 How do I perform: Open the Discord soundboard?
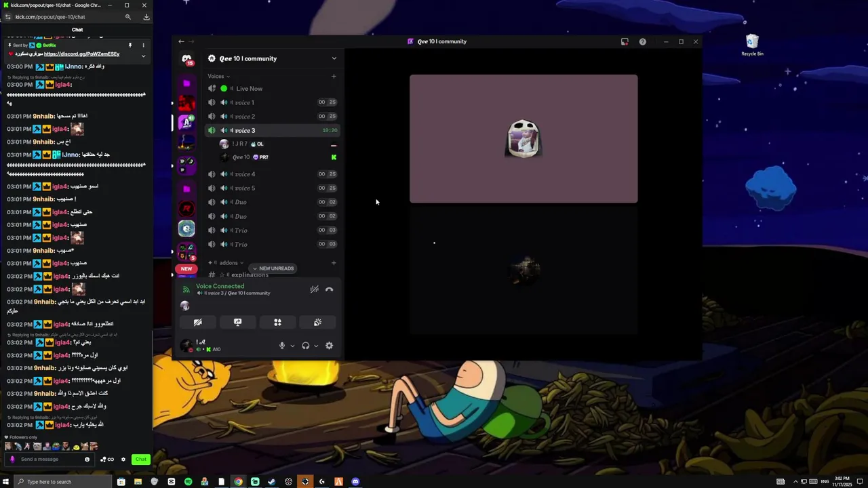tap(317, 323)
